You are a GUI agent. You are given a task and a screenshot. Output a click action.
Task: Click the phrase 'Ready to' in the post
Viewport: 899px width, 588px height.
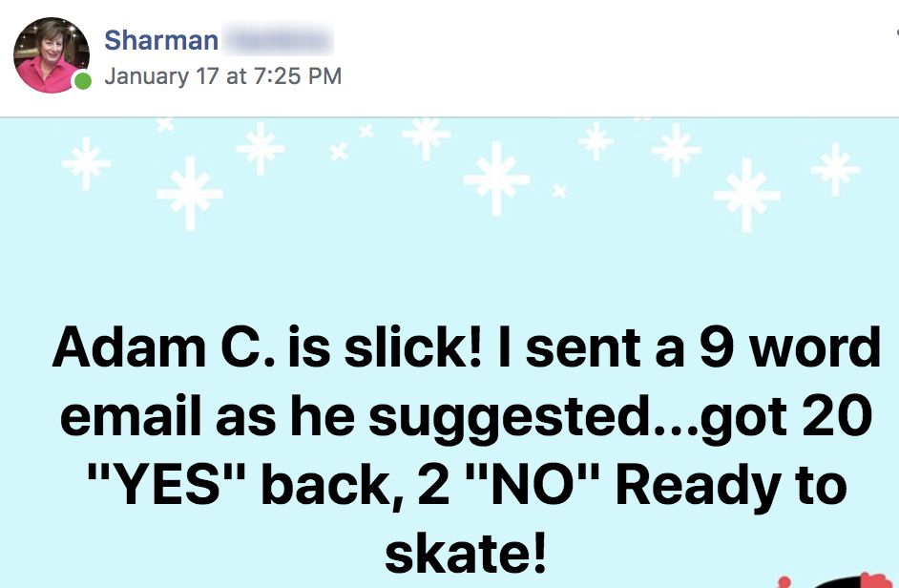(x=732, y=487)
